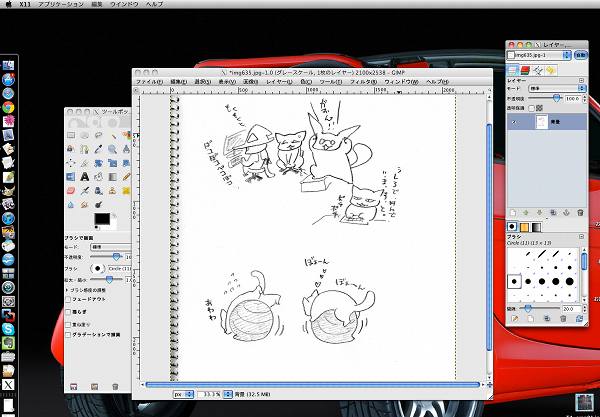Viewport: 600px width, 417px height.
Task: Open the img635.jpg-1 image selector dropdown
Action: click(x=539, y=55)
